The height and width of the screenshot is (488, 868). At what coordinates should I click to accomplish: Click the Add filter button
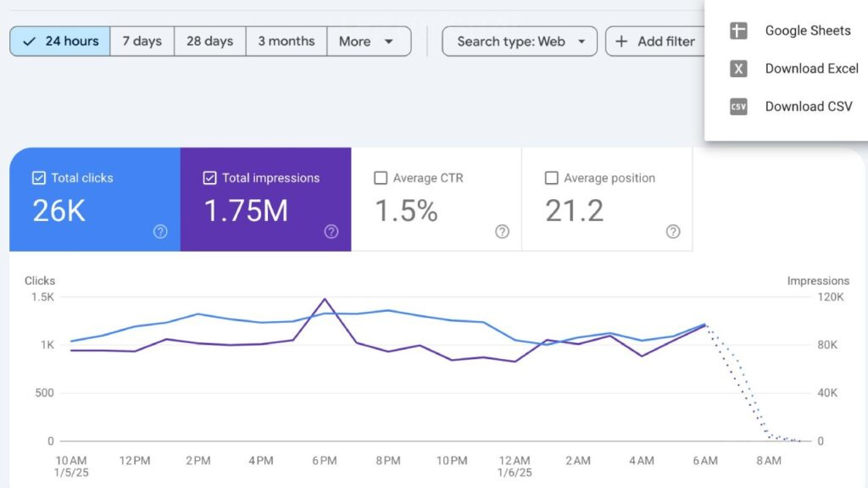point(655,42)
